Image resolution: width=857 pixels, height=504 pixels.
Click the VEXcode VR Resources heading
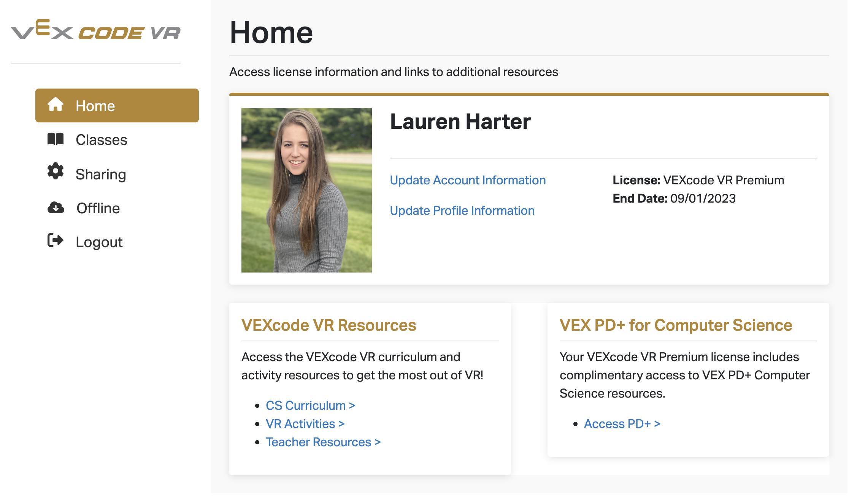pyautogui.click(x=329, y=325)
